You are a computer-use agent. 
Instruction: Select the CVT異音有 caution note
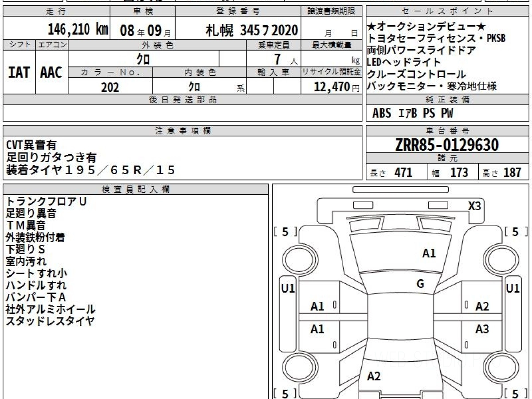coord(31,145)
